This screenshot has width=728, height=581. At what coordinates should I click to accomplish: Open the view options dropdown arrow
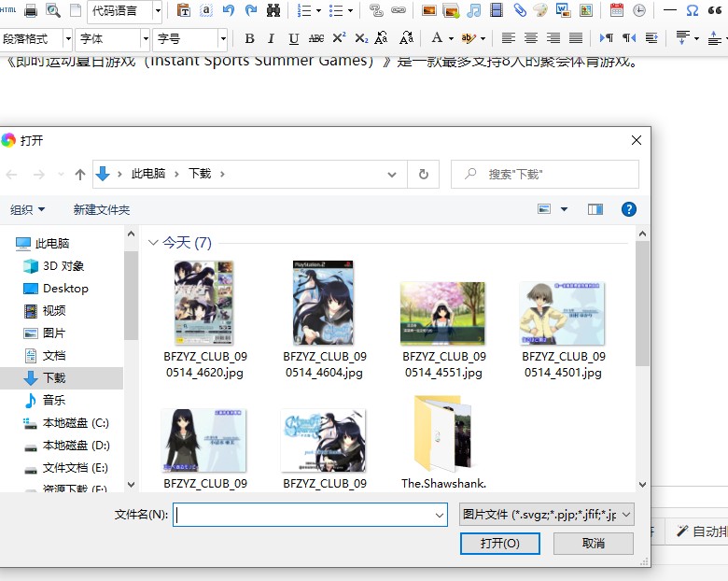click(x=564, y=209)
